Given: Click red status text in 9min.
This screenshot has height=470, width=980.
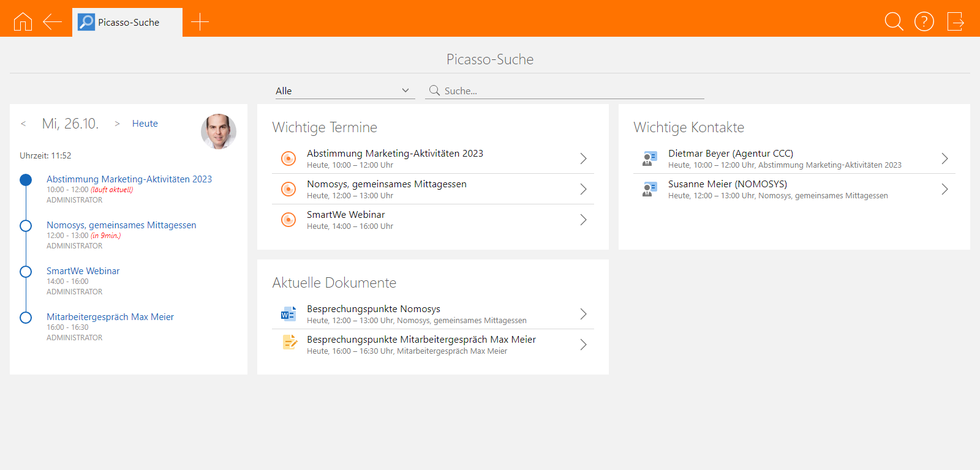Looking at the screenshot, I should click(x=106, y=236).
